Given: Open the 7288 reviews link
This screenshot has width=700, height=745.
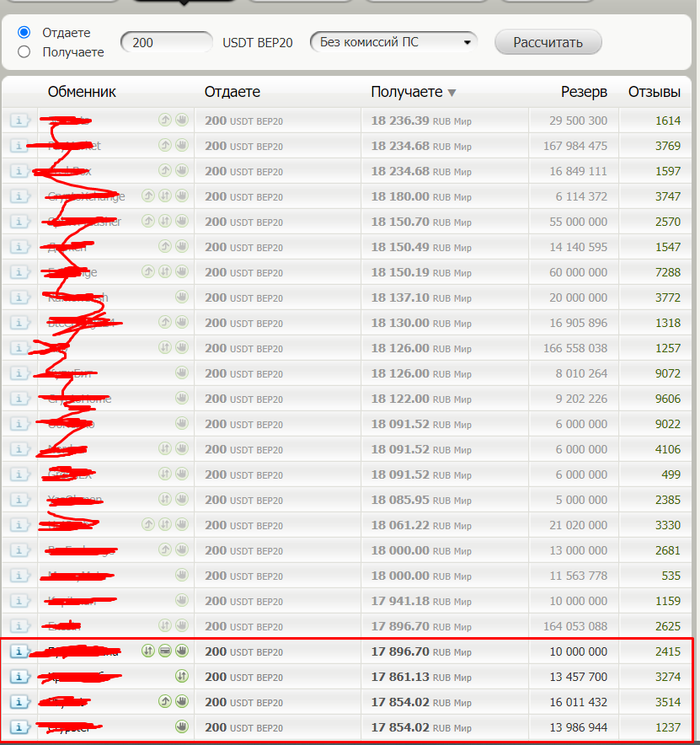Looking at the screenshot, I should pyautogui.click(x=667, y=272).
